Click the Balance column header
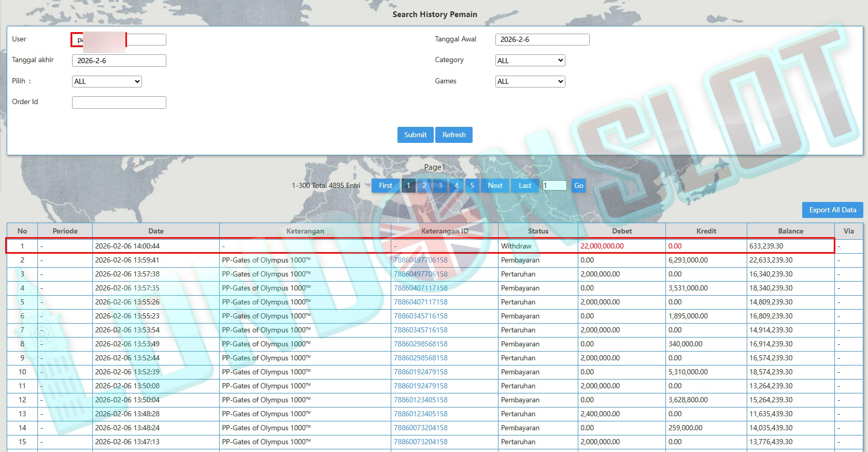This screenshot has height=452, width=868. 790,231
